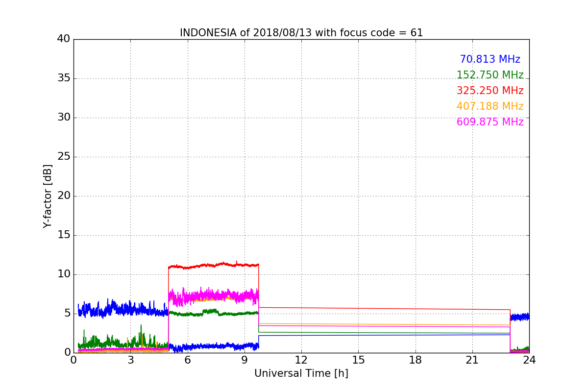Click the plot title mentioning INDONESIA
The height and width of the screenshot is (392, 588).
pyautogui.click(x=301, y=33)
